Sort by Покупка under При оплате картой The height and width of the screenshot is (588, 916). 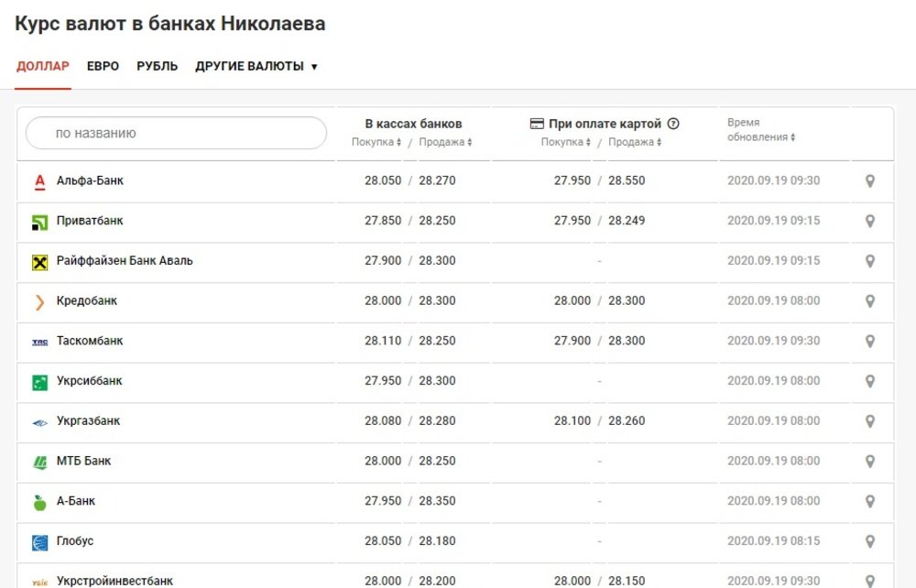(x=565, y=142)
